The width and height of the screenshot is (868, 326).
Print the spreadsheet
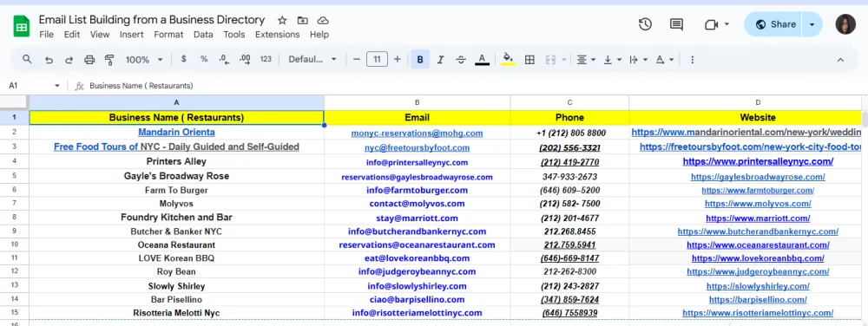89,60
